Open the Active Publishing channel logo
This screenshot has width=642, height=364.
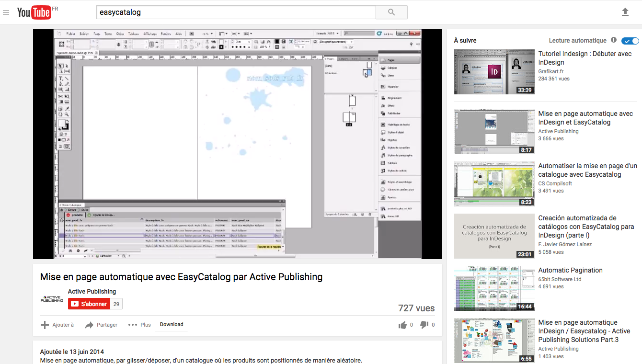(51, 299)
